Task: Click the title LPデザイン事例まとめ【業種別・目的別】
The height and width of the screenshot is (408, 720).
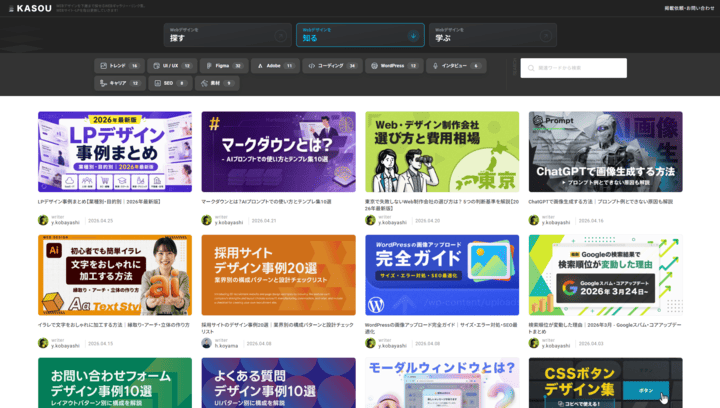Action: 99,201
